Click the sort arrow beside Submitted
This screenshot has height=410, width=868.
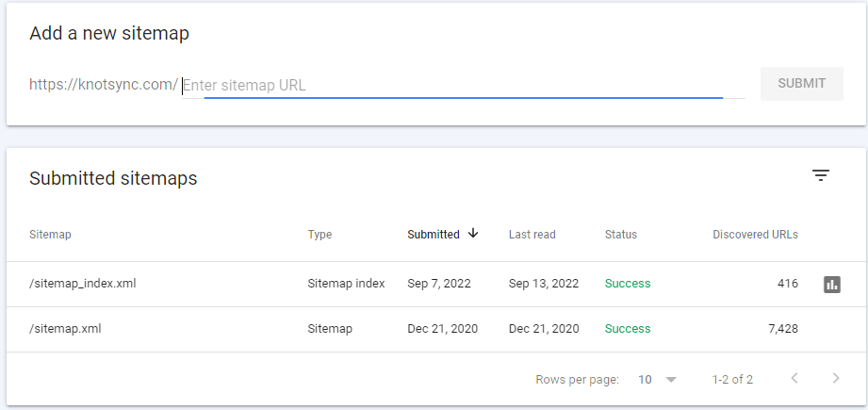click(473, 234)
